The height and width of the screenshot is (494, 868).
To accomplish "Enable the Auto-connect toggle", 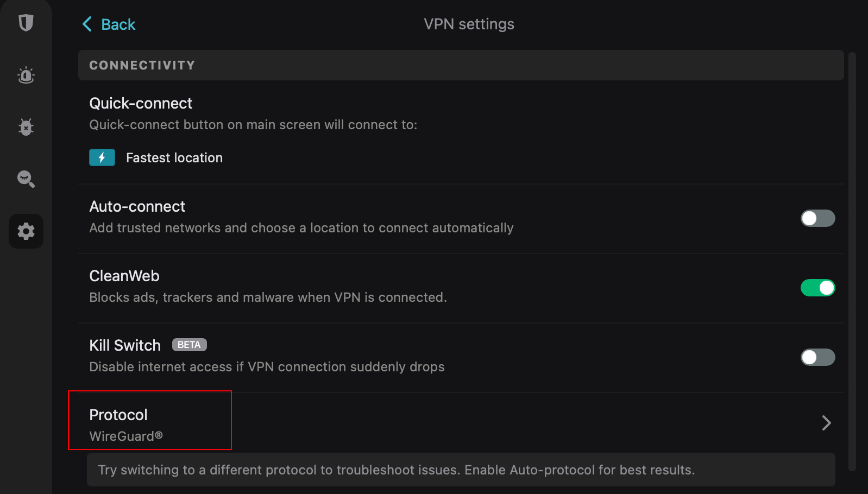I will 817,218.
